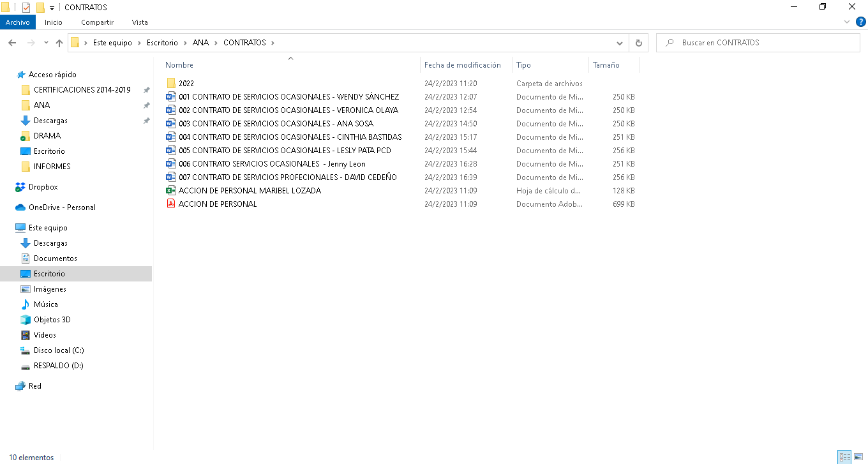Switch to the Vista tab

tap(140, 22)
